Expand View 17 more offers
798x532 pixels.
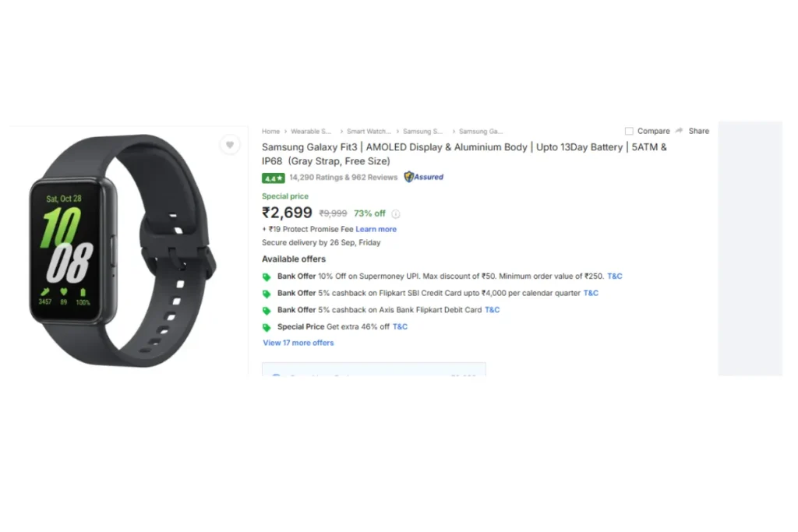coord(298,343)
